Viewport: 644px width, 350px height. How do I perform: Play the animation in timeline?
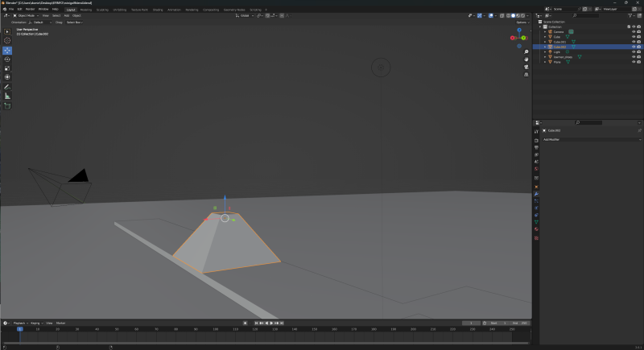[271, 323]
